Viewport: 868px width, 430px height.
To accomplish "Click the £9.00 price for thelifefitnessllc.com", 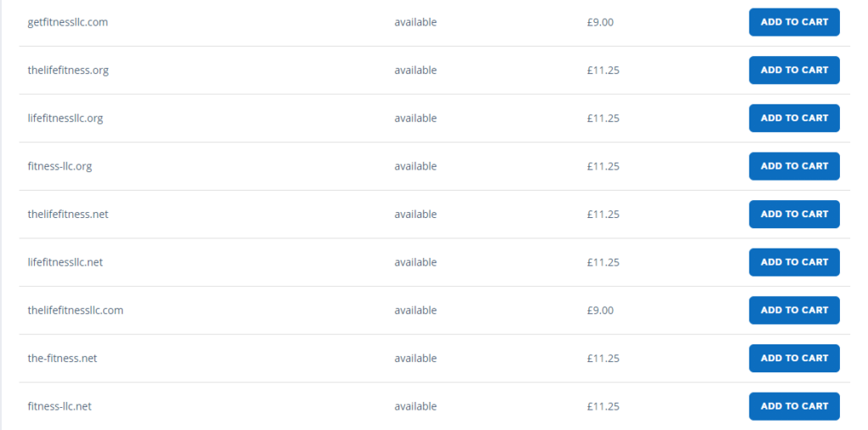I will click(600, 310).
